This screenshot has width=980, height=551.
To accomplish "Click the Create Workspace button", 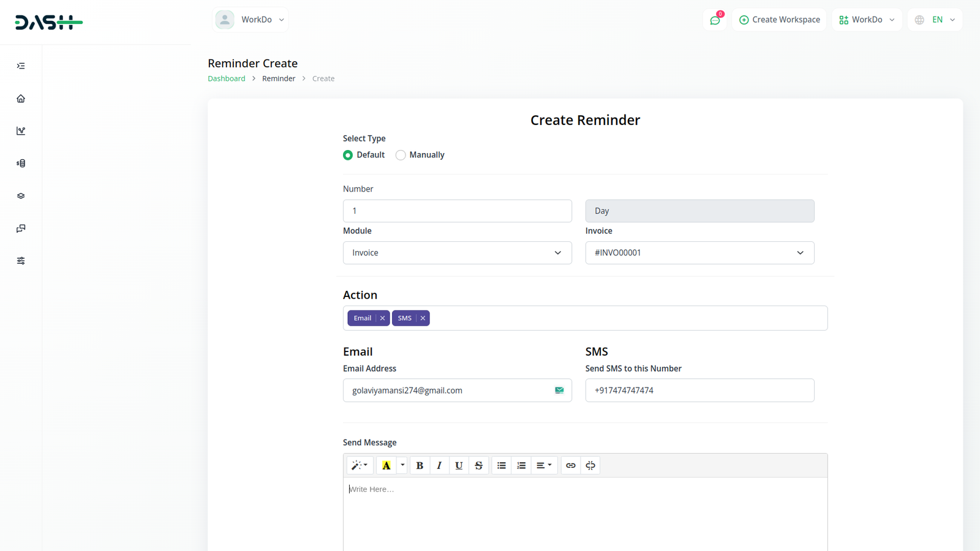I will [779, 20].
